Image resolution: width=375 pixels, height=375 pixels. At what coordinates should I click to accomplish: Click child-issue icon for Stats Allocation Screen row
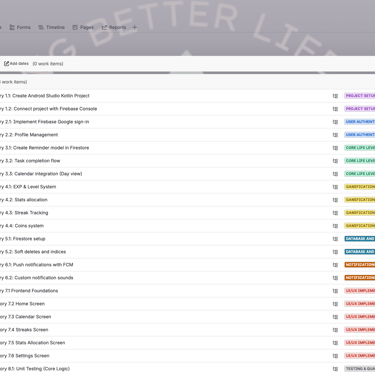(x=335, y=343)
